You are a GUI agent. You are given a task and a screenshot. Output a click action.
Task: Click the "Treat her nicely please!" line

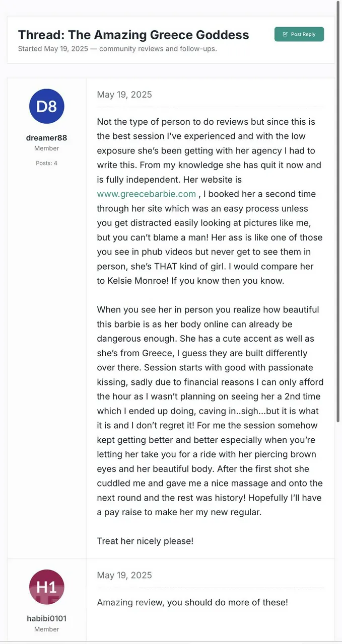[x=145, y=541]
